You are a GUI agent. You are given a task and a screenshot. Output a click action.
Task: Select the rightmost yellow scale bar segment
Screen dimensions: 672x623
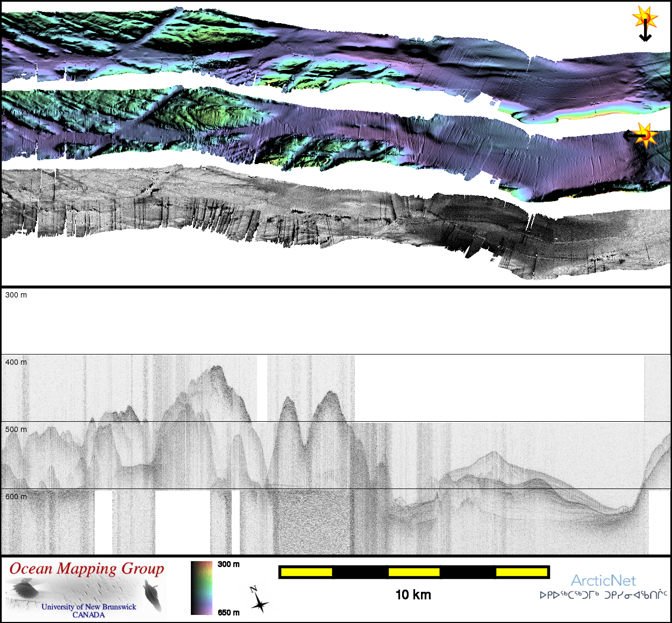point(521,572)
